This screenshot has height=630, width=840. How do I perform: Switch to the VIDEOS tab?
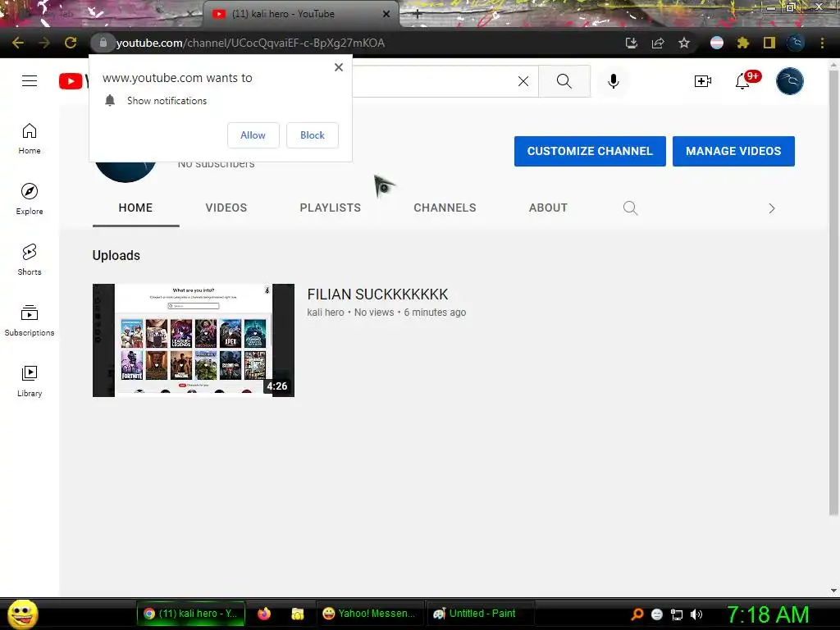(226, 208)
